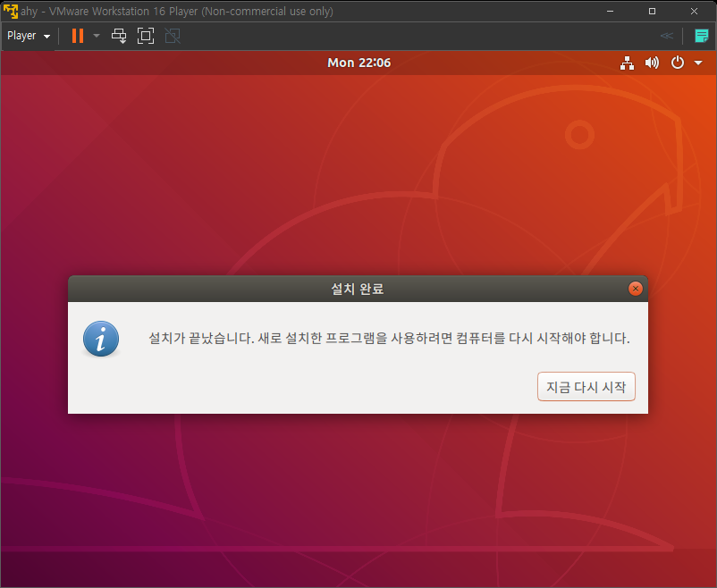Expand the power options dropdown arrow
717x588 pixels.
(x=97, y=36)
